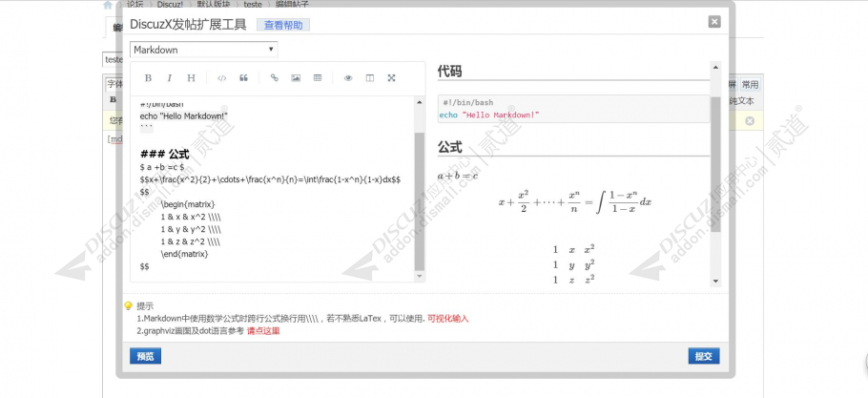Click the \begin{matrix} line in editor
This screenshot has height=398, width=868.
click(x=188, y=204)
